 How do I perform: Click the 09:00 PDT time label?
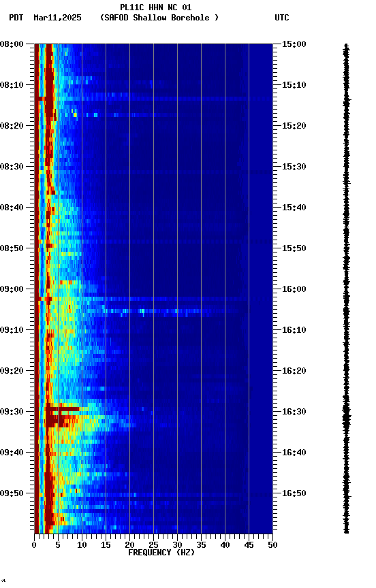(x=12, y=289)
